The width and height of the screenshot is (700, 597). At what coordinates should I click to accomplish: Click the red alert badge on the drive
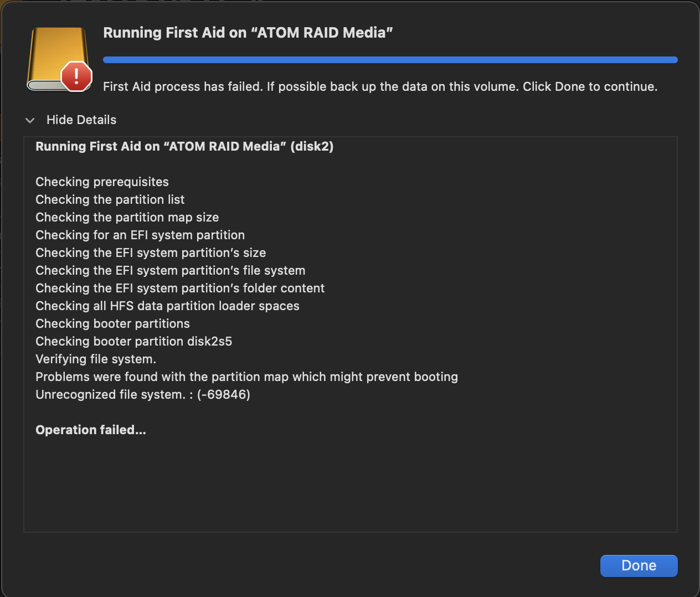click(76, 76)
